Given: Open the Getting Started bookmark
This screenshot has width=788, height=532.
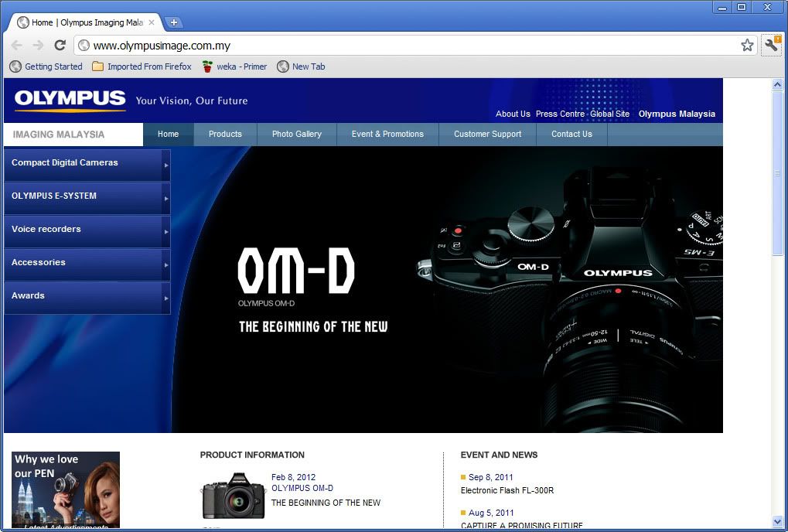Looking at the screenshot, I should click(x=46, y=66).
